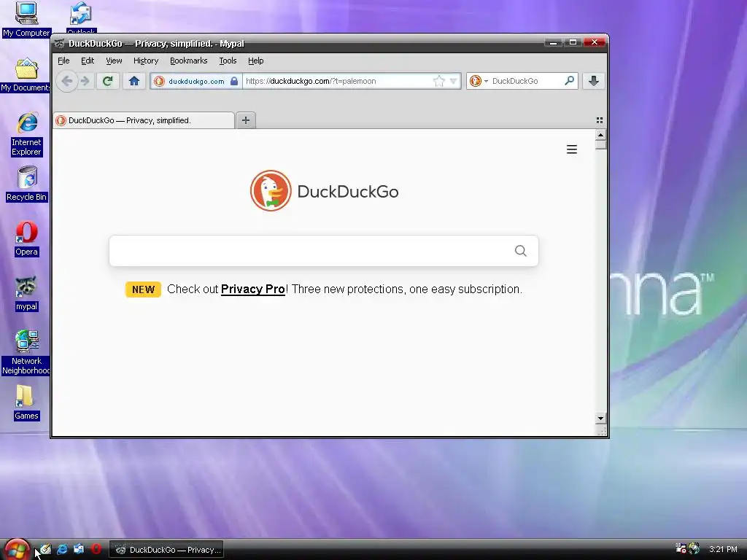747x560 pixels.
Task: Open the History menu
Action: tap(146, 61)
